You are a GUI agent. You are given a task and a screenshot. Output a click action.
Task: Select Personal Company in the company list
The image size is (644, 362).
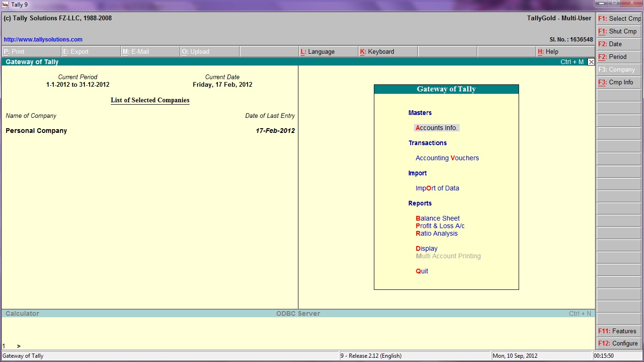[x=36, y=131]
